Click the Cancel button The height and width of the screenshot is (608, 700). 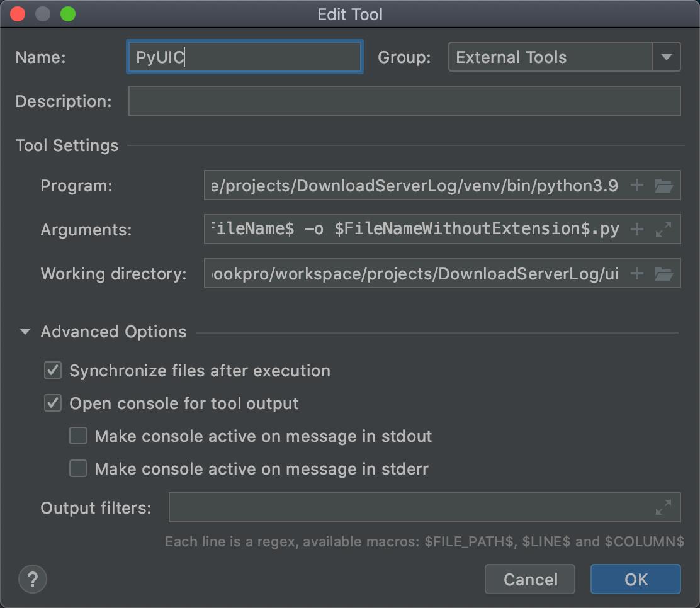(x=530, y=579)
